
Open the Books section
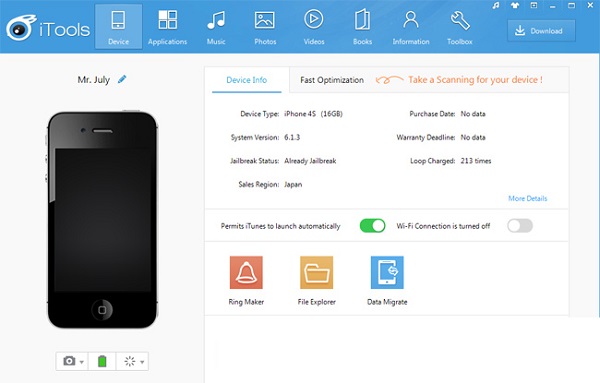pyautogui.click(x=362, y=27)
